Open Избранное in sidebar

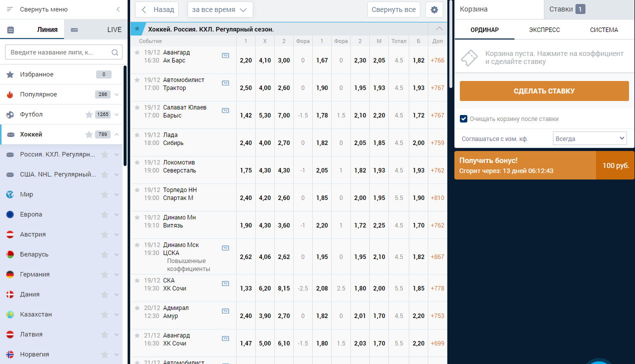click(x=61, y=74)
